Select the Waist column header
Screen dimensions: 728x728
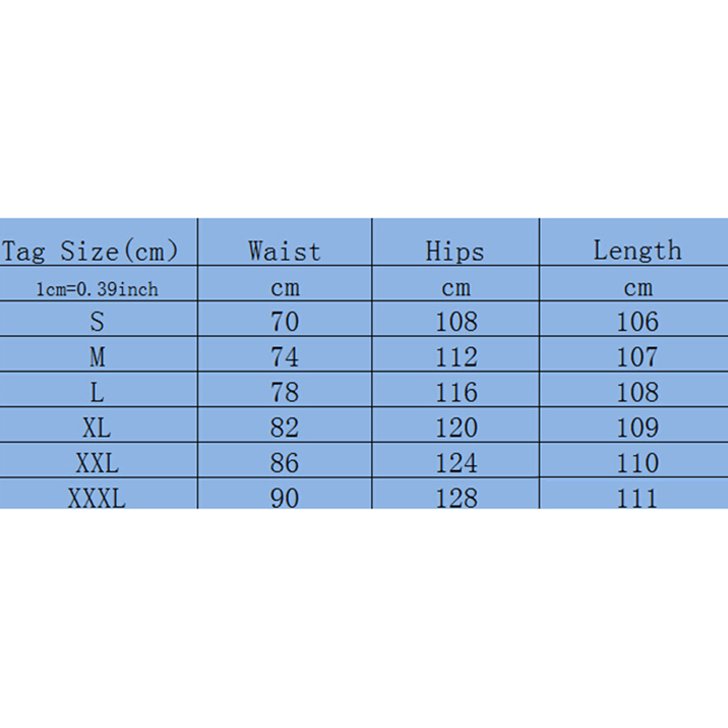[x=284, y=251]
